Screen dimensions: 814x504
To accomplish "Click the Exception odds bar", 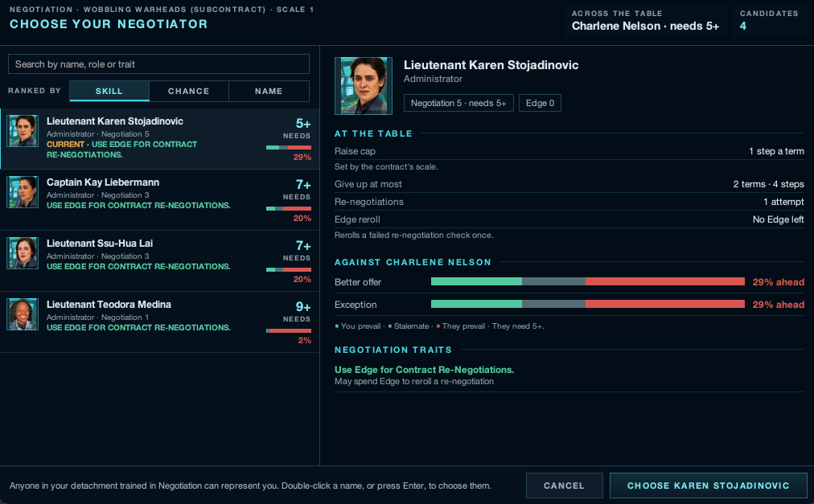I will (x=588, y=304).
